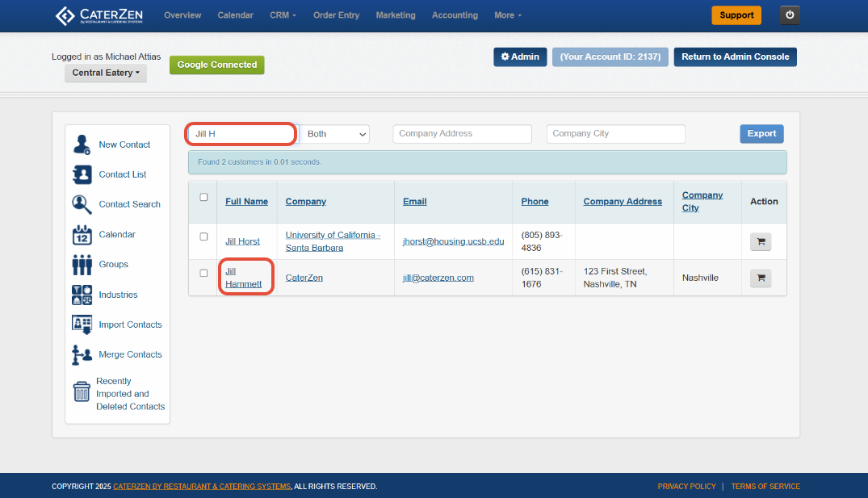The image size is (868, 498).
Task: Sort by the Full Name column header
Action: click(246, 202)
